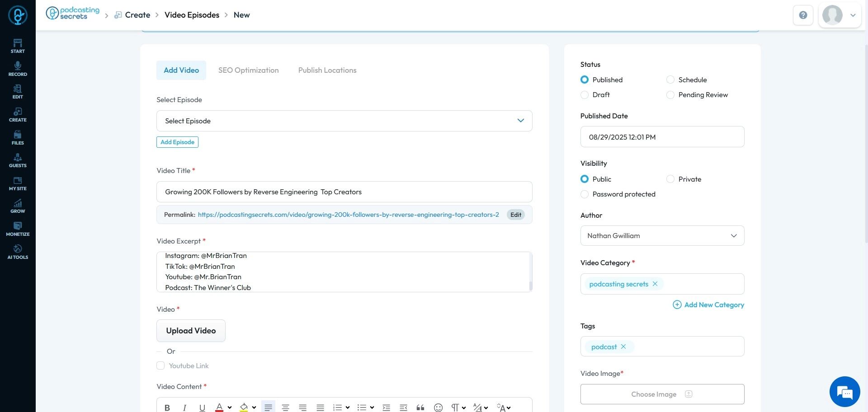Choose Public visibility
This screenshot has height=412, width=868.
click(x=585, y=179)
